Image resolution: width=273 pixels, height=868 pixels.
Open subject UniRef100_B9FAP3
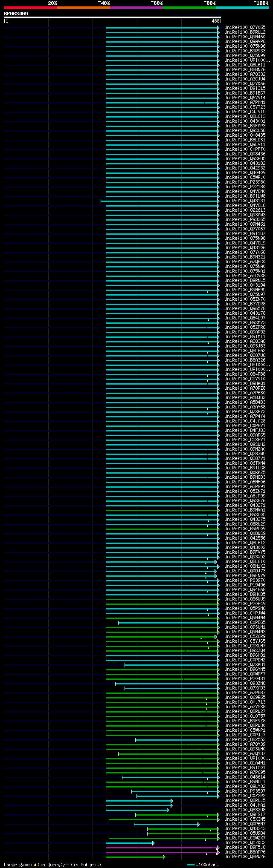click(x=245, y=126)
